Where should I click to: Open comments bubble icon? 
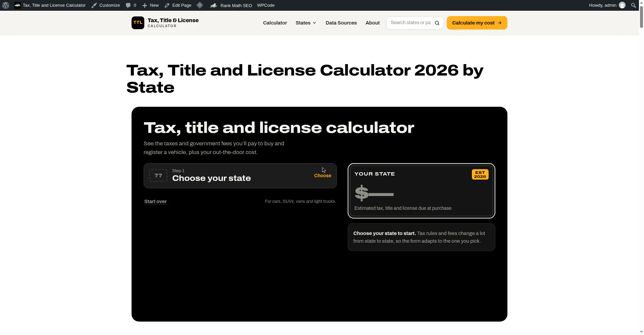pyautogui.click(x=128, y=5)
